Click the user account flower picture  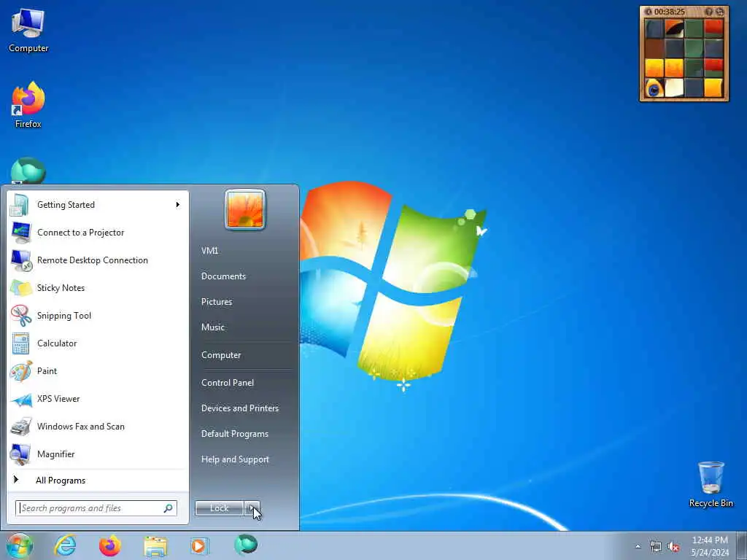pyautogui.click(x=245, y=209)
